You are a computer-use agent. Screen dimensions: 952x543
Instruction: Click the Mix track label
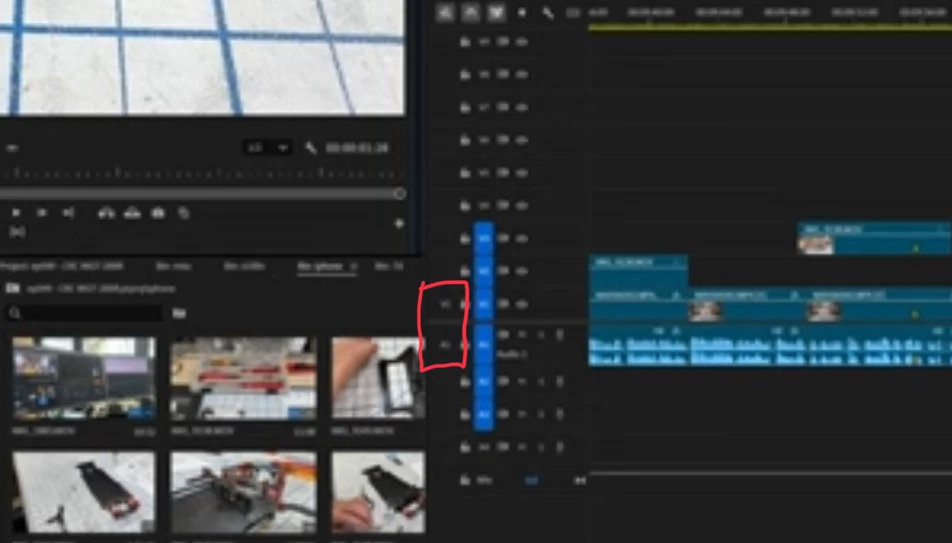pyautogui.click(x=484, y=480)
